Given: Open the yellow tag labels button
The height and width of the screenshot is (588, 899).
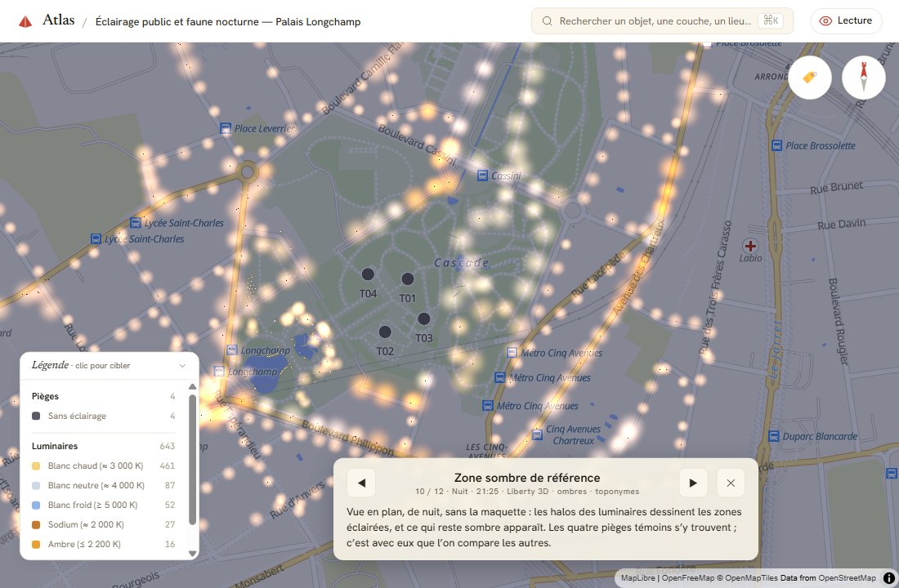Looking at the screenshot, I should point(810,78).
